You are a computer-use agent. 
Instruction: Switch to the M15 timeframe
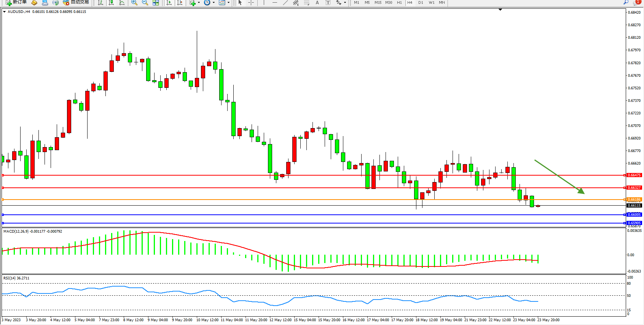pos(378,3)
